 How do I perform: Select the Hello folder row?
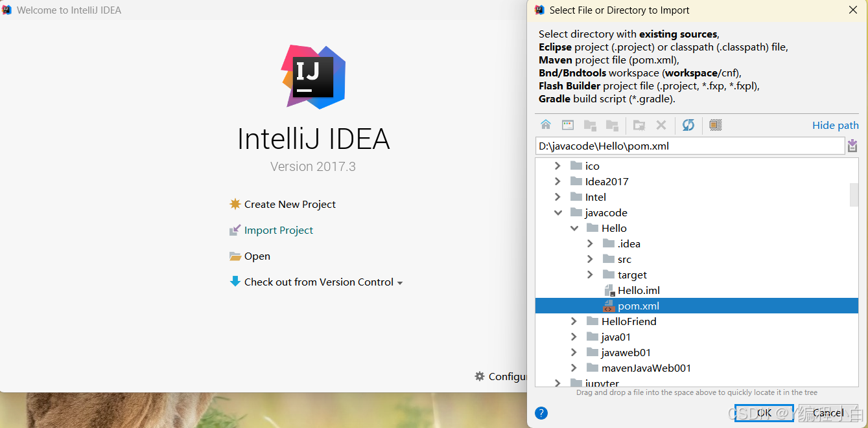(x=697, y=228)
